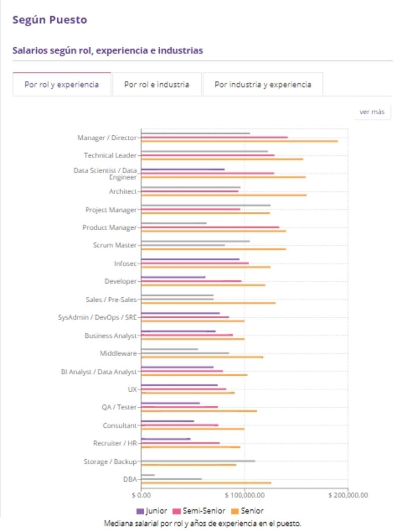Screen dimensions: 402x532
Task: Toggle the Senior legend entry
Action: (x=252, y=511)
